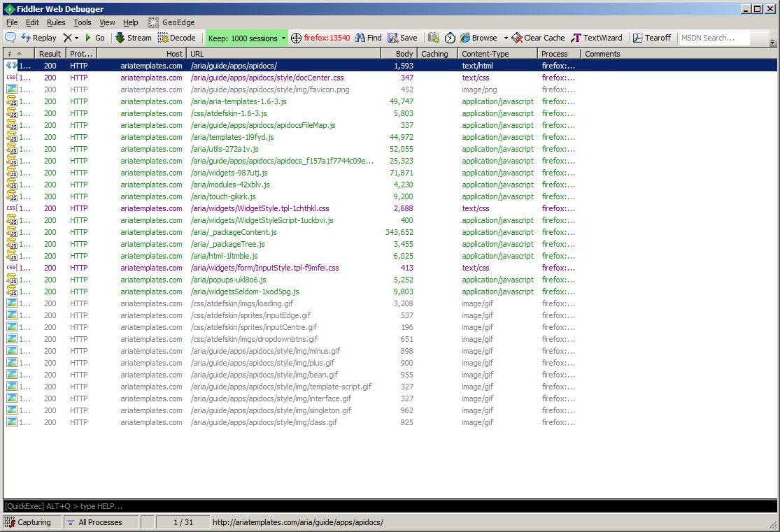This screenshot has width=780, height=532.
Task: Click the image icon of the favicon.png row
Action: click(11, 89)
